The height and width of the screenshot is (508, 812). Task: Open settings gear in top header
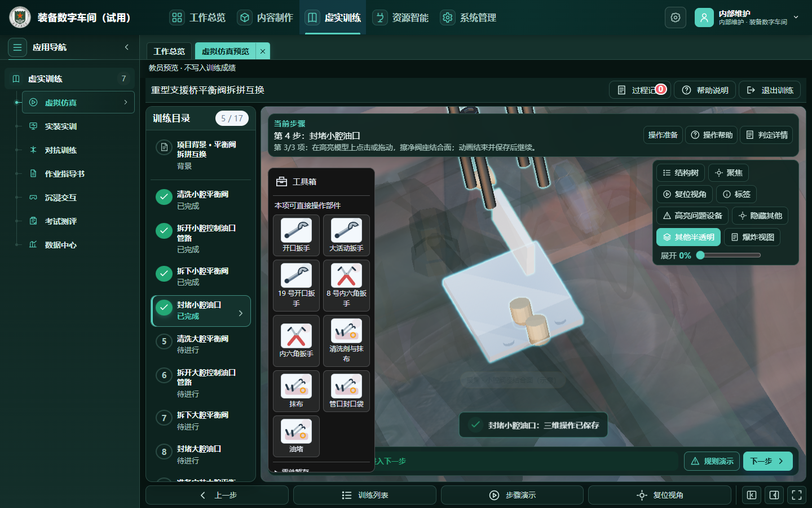point(676,17)
